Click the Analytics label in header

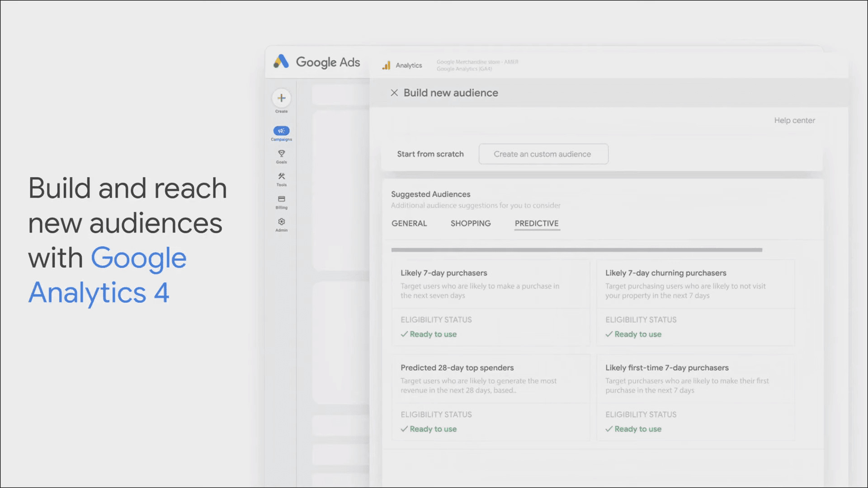click(x=409, y=66)
